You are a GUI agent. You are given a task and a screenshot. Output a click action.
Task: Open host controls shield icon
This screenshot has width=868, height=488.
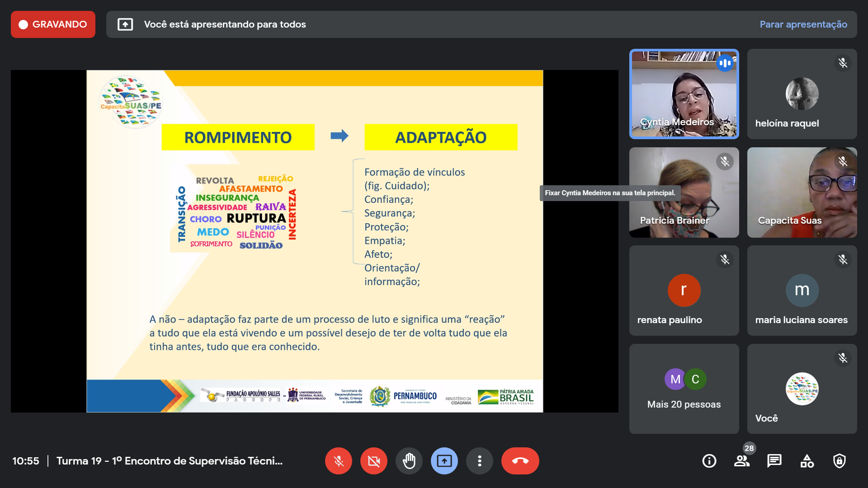(839, 461)
